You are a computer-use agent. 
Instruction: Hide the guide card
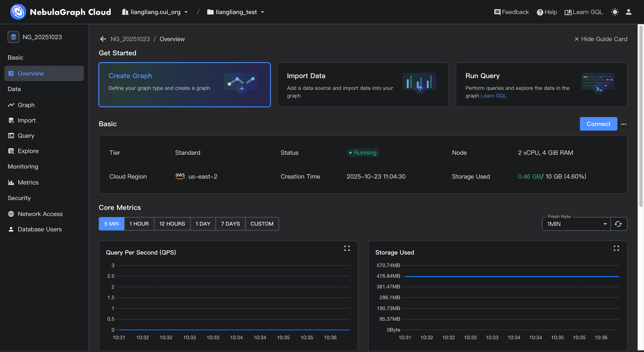(601, 39)
